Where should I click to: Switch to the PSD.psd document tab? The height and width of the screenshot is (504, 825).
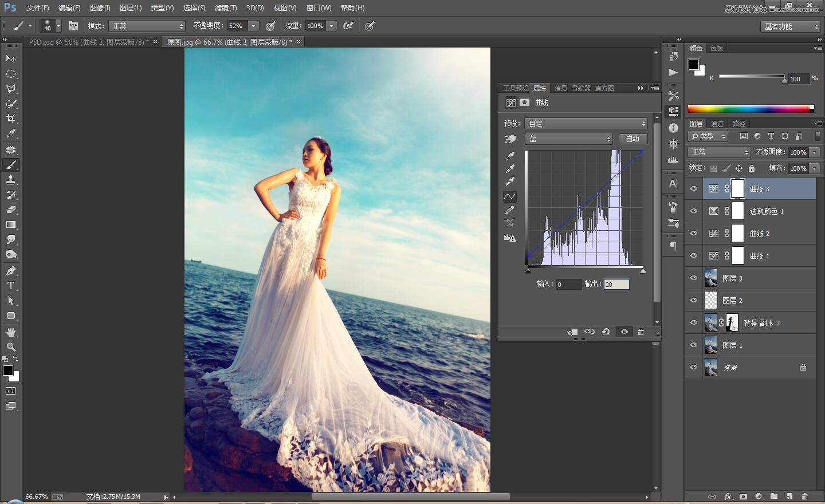coord(88,42)
